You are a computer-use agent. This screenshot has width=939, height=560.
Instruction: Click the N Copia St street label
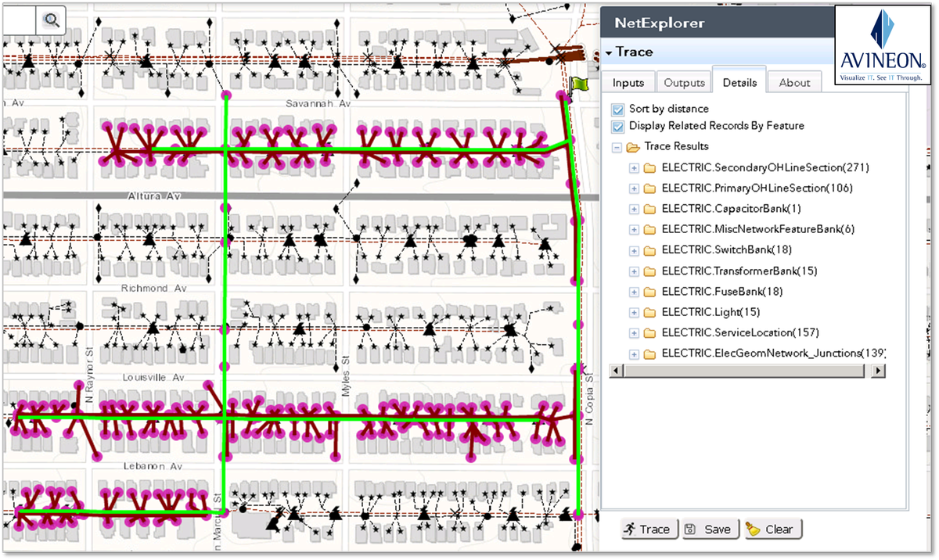coord(591,400)
